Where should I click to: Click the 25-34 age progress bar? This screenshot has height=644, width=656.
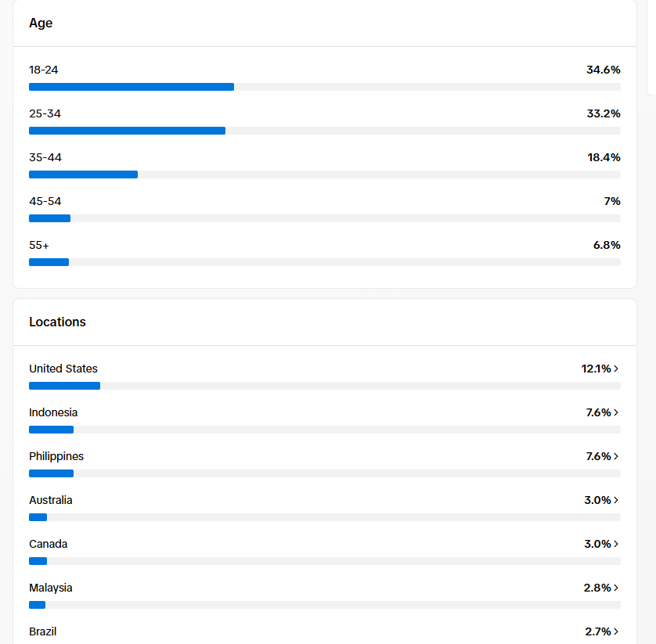click(325, 131)
